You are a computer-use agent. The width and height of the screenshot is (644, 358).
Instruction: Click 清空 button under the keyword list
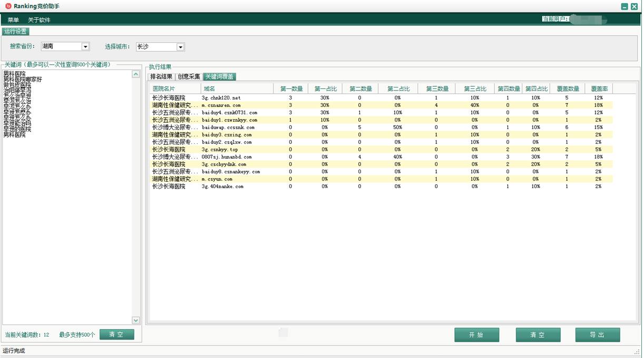tap(117, 335)
